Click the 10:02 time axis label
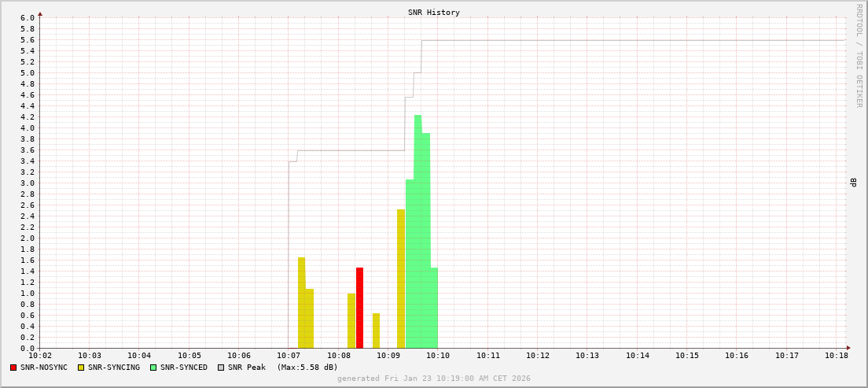 (40, 356)
